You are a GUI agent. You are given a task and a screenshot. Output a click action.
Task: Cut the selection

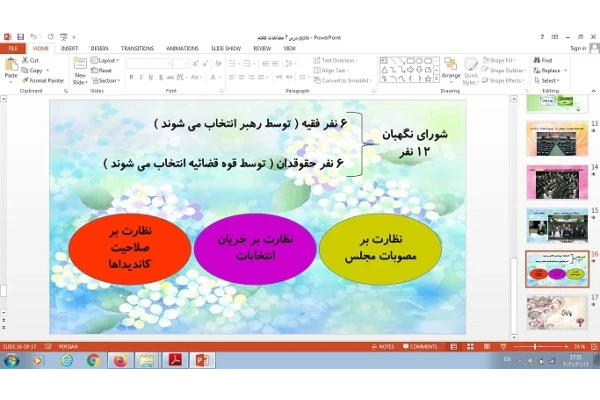(x=30, y=60)
